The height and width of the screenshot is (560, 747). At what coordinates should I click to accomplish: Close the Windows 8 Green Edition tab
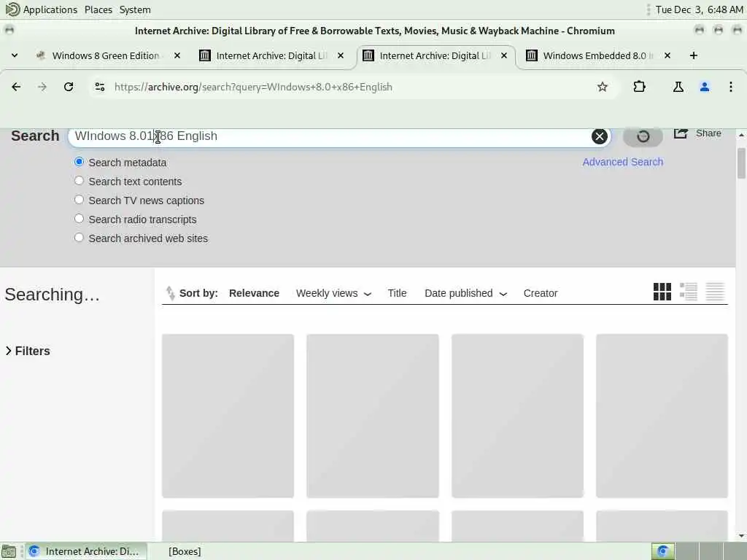pos(177,55)
